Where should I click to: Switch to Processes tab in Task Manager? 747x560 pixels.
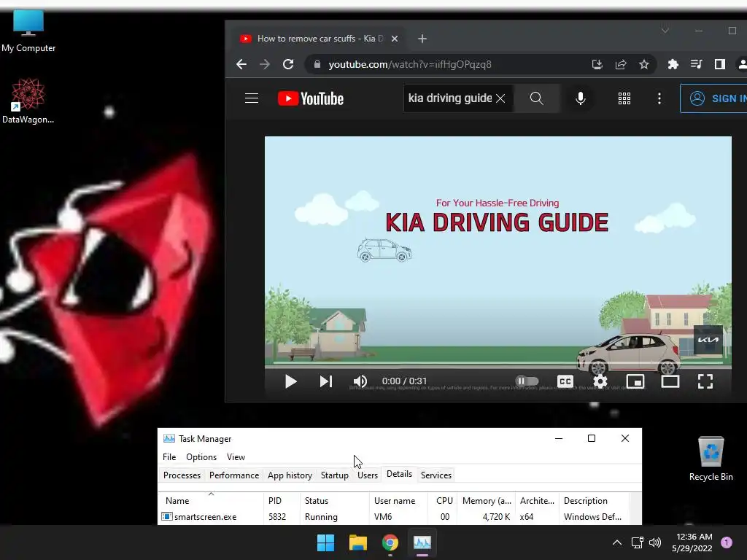(182, 475)
